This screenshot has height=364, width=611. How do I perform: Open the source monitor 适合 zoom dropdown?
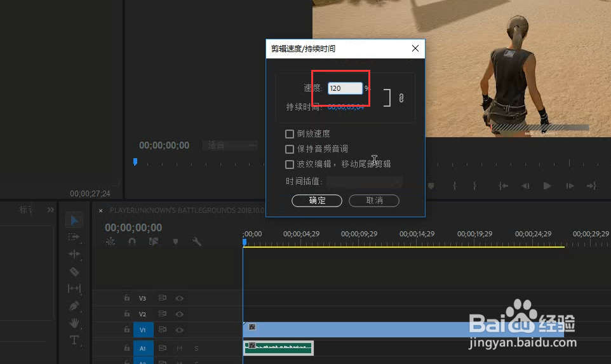click(x=231, y=145)
